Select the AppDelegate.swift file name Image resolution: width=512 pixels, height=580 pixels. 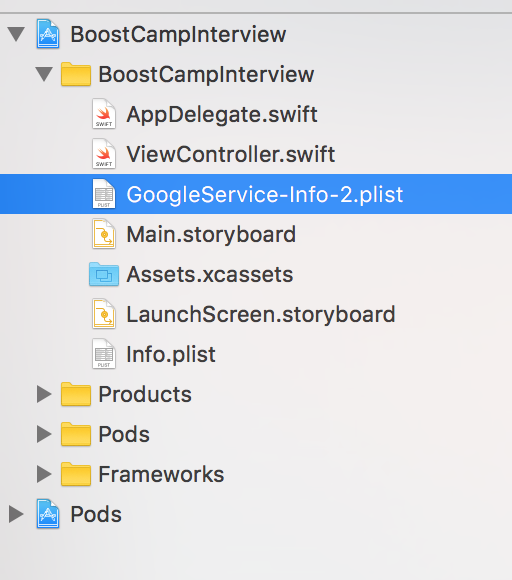pos(222,114)
